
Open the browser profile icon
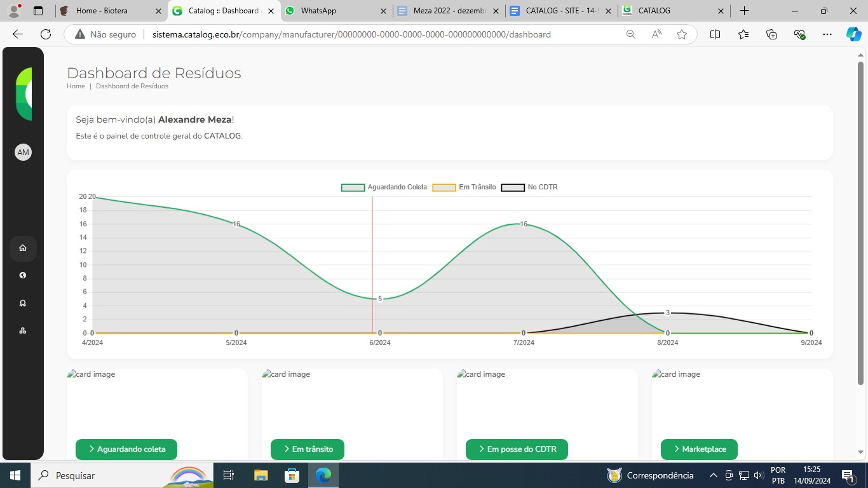click(14, 11)
